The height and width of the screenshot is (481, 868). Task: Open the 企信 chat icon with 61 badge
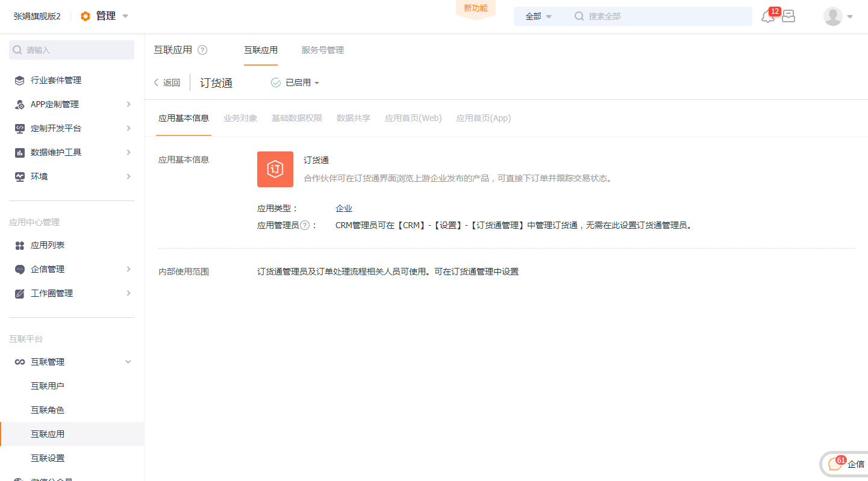(x=835, y=464)
